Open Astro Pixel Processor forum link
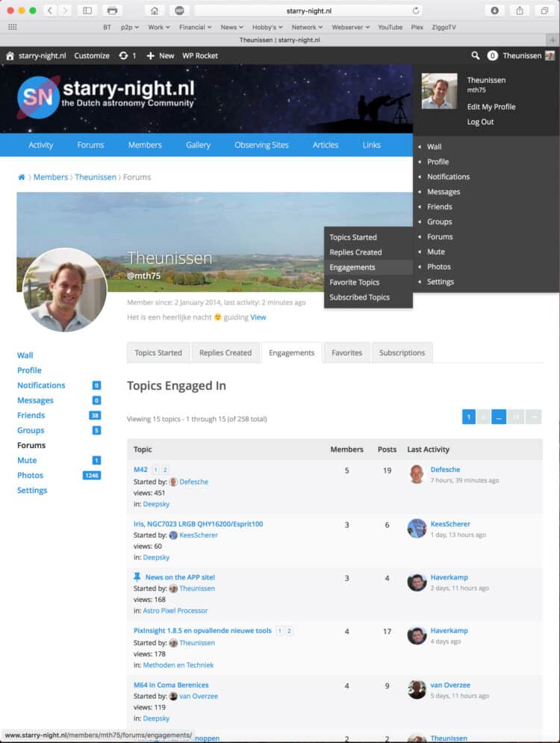The width and height of the screenshot is (560, 743). (175, 610)
